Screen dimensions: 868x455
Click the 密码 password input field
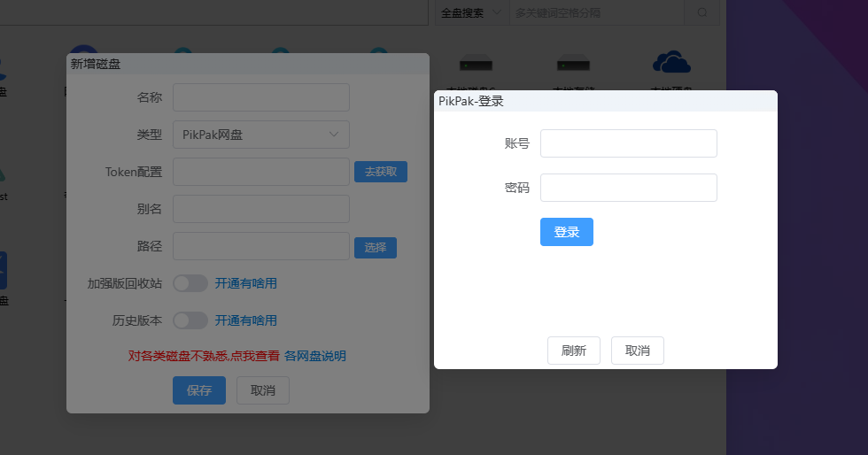628,188
